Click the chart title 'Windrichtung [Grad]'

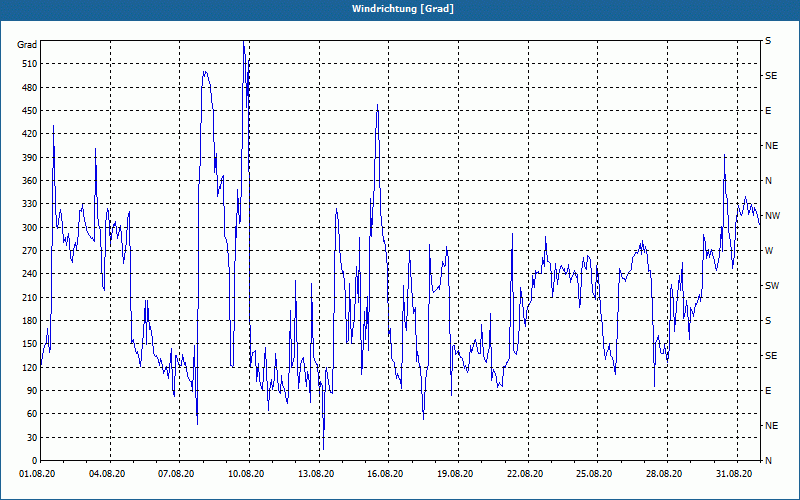[x=403, y=9]
